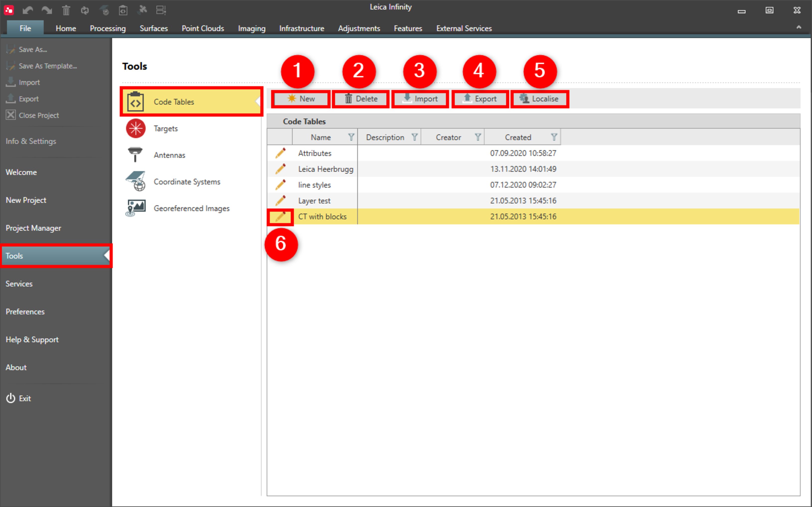Open the Point Clouds ribbon tab

tap(203, 28)
